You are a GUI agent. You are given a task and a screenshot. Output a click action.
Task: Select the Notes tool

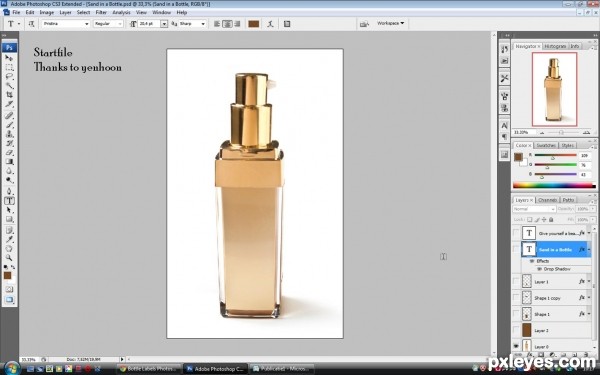tap(9, 230)
